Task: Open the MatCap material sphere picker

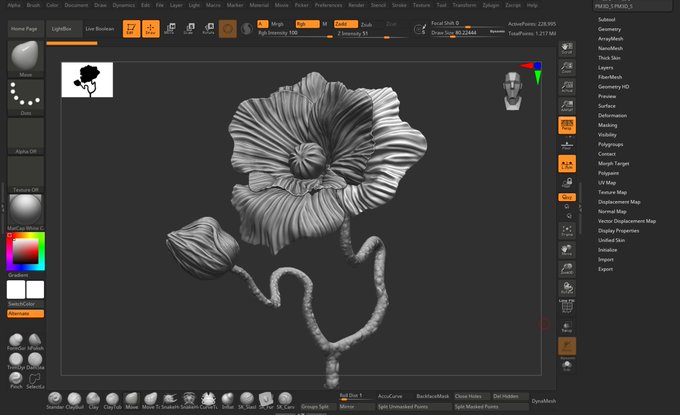Action: pyautogui.click(x=23, y=212)
